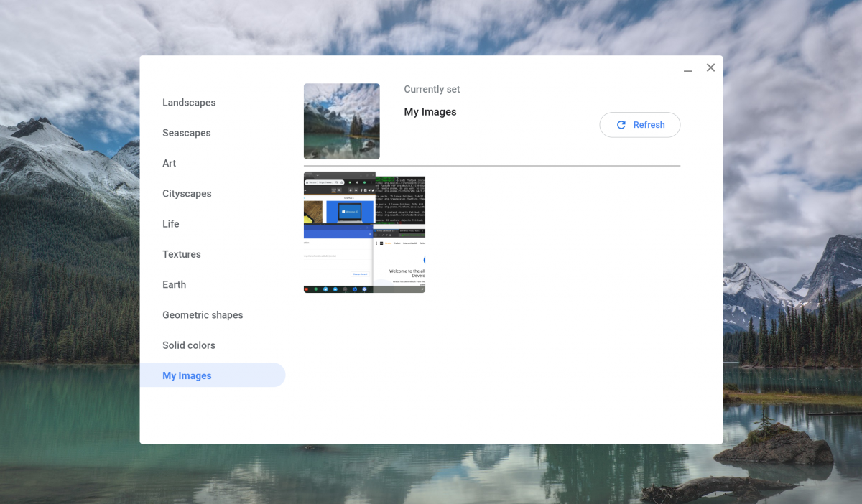Image resolution: width=862 pixels, height=504 pixels.
Task: View the Cityscapes category
Action: pos(187,194)
